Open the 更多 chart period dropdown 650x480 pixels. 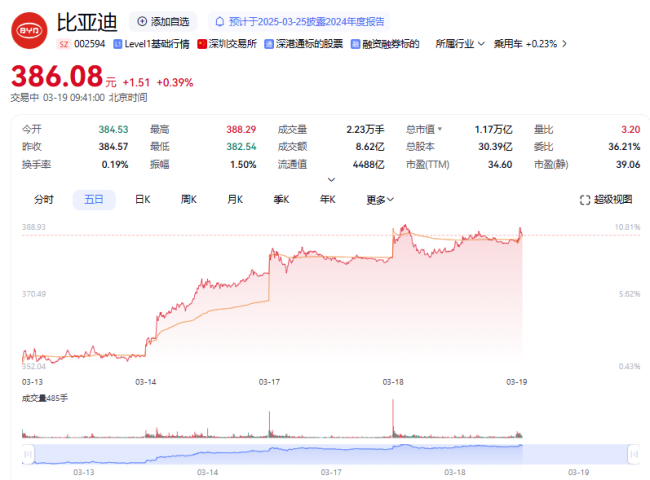380,200
